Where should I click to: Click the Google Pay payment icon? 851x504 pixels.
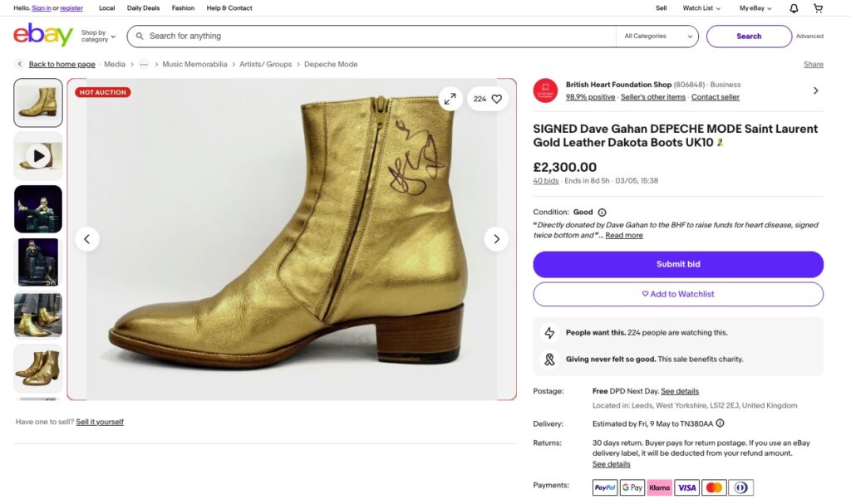(x=632, y=487)
